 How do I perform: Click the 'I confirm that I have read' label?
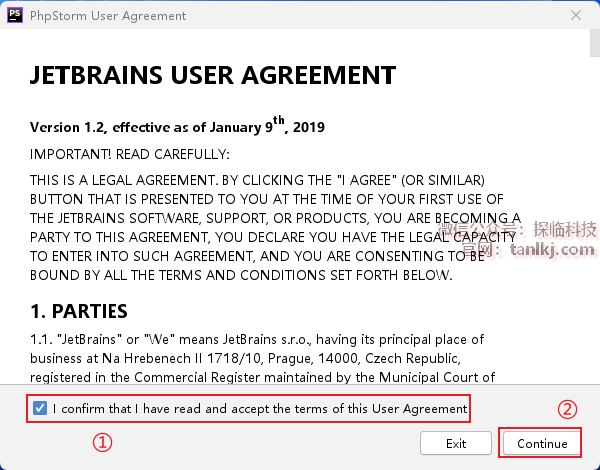[260, 408]
